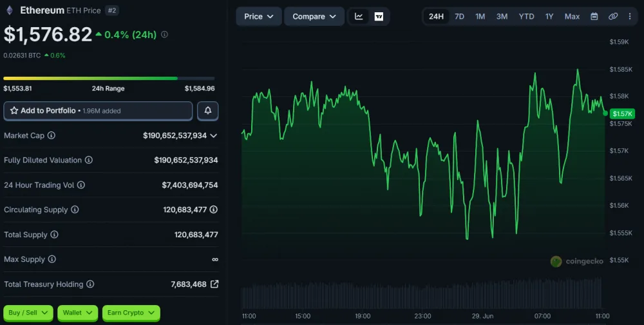Show Circulating Supply label info icon

click(75, 210)
